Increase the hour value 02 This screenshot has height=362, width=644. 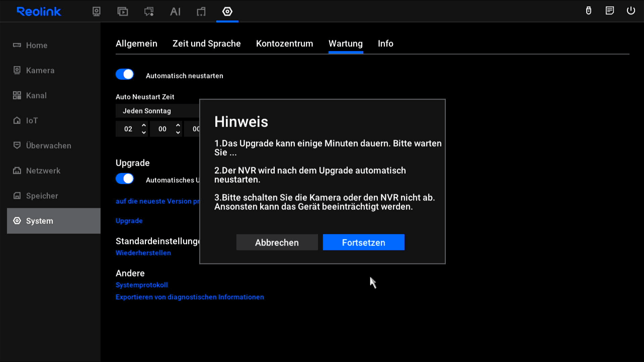[x=144, y=125]
